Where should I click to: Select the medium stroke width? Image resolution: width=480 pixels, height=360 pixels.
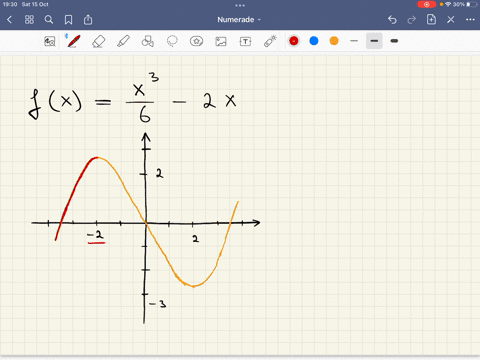374,41
